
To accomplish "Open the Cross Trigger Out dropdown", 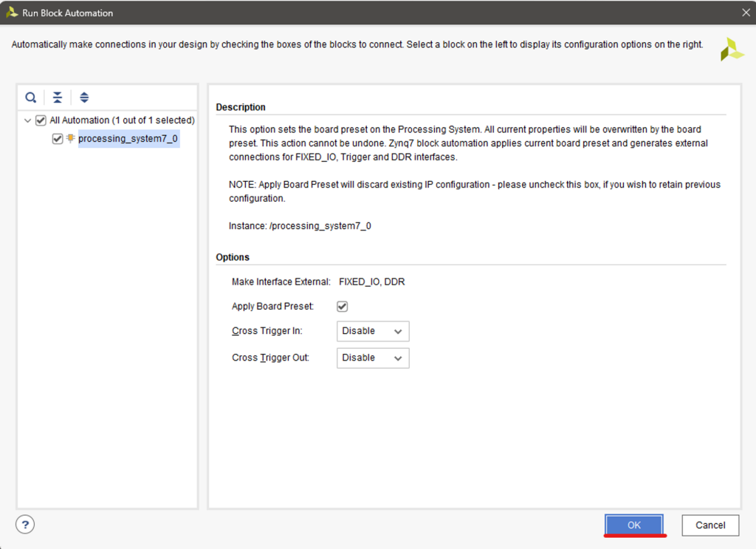I will tap(373, 358).
